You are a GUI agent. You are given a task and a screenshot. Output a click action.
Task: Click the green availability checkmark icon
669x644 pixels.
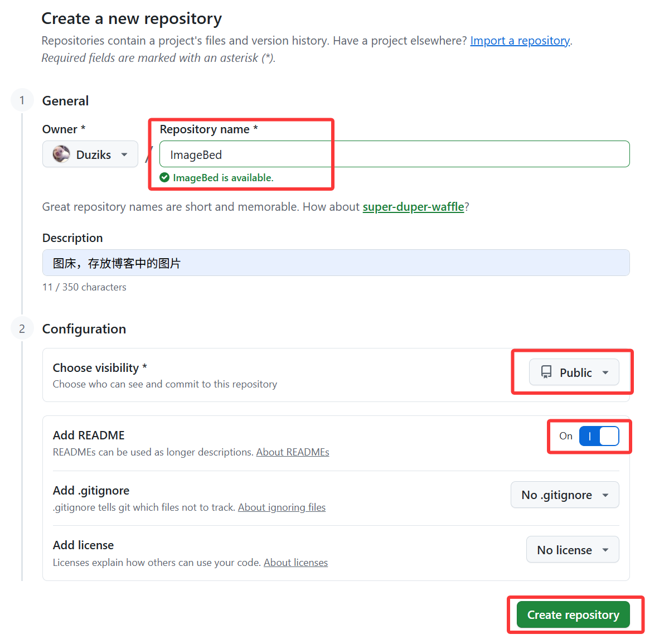click(164, 178)
